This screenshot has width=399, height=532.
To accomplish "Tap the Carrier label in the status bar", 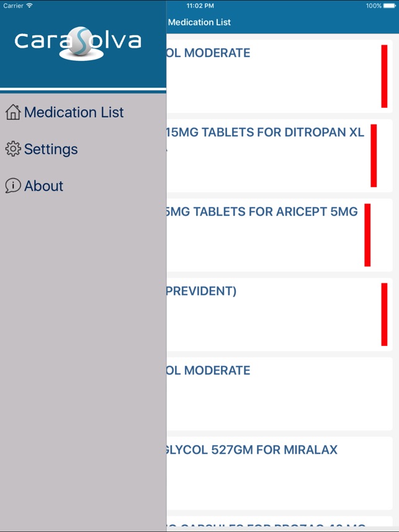I will tap(13, 6).
